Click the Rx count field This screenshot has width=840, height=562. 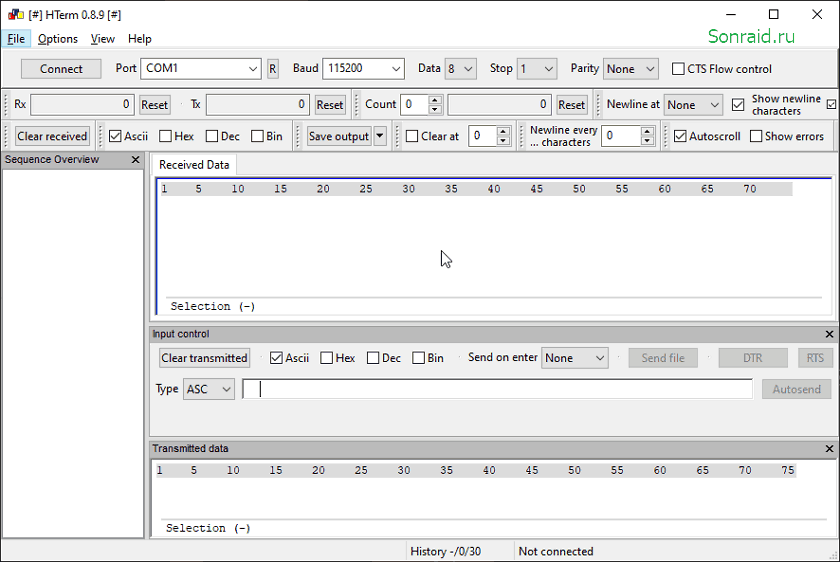click(82, 104)
